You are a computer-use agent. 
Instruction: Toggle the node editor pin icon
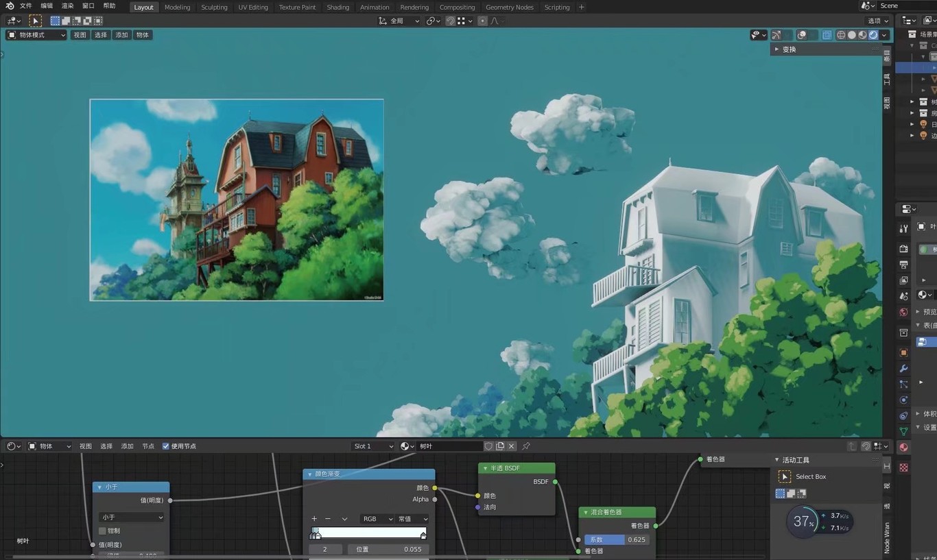pyautogui.click(x=526, y=446)
